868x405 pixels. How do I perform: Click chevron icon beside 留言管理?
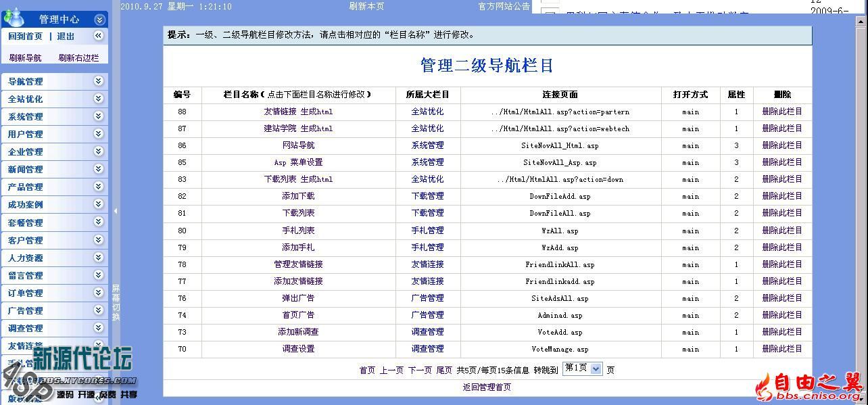[99, 275]
